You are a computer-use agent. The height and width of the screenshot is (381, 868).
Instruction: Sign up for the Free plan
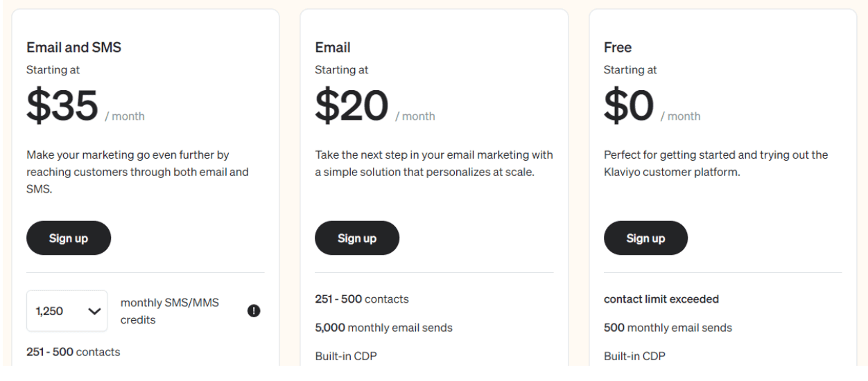pos(645,238)
